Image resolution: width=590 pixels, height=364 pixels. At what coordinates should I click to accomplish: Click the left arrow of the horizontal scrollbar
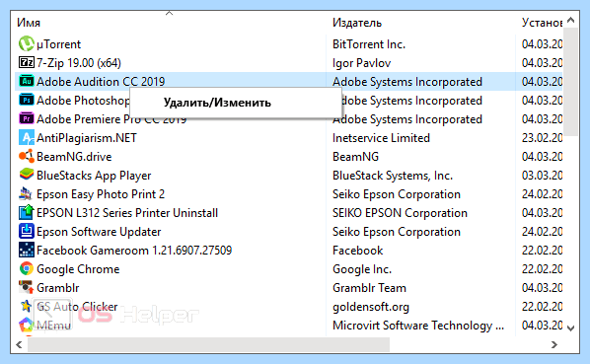click(x=19, y=344)
